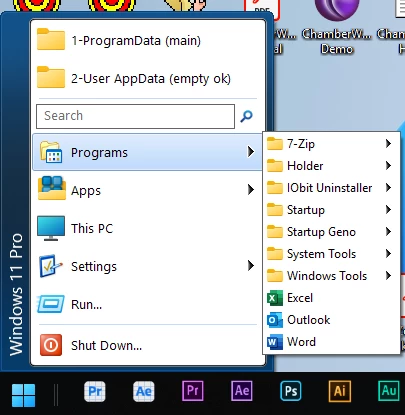405x415 pixels.
Task: Open the 2-User AppData (empty ok) folder
Action: click(x=148, y=79)
